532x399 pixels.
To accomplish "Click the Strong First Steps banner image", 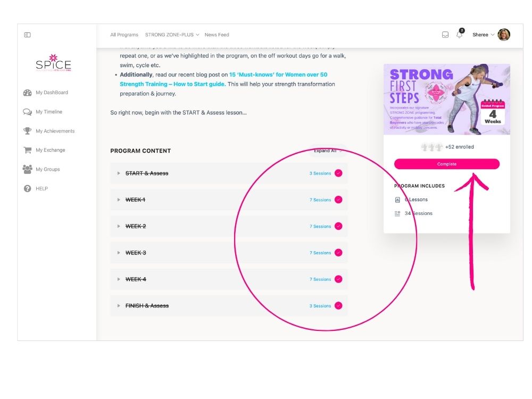I will (x=446, y=99).
